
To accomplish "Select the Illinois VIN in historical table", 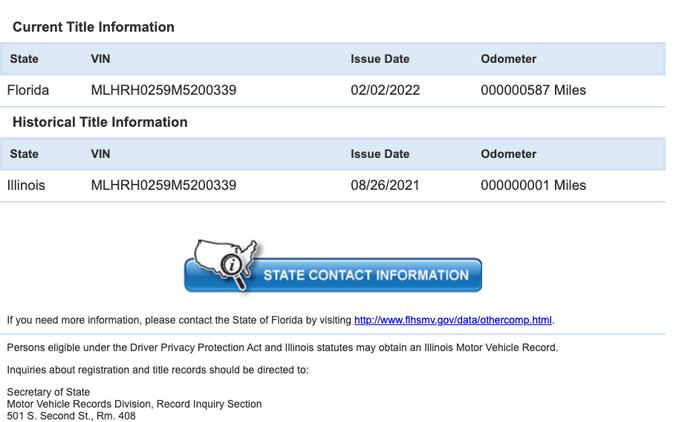I will click(x=163, y=185).
